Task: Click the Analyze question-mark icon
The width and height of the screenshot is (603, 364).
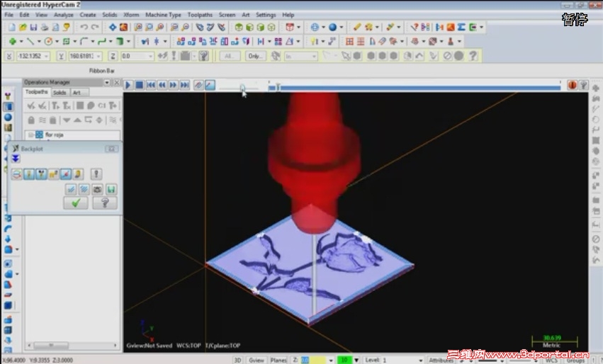Action: (x=415, y=28)
